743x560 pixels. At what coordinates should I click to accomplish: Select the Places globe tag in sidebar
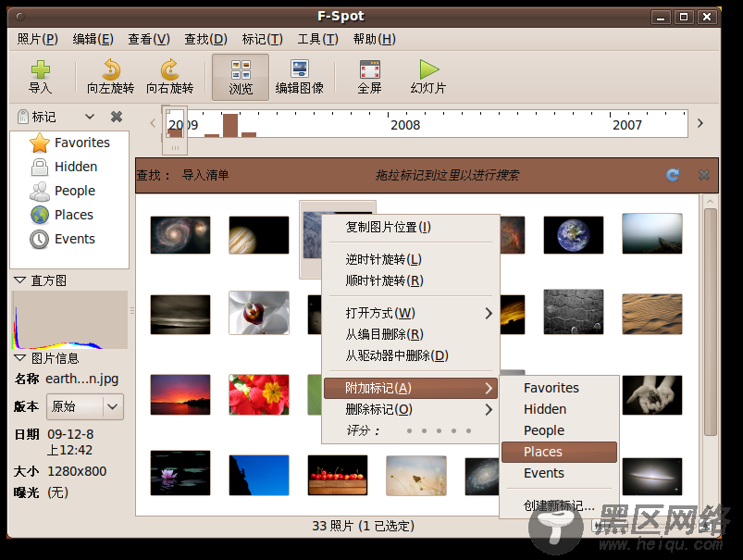click(62, 215)
